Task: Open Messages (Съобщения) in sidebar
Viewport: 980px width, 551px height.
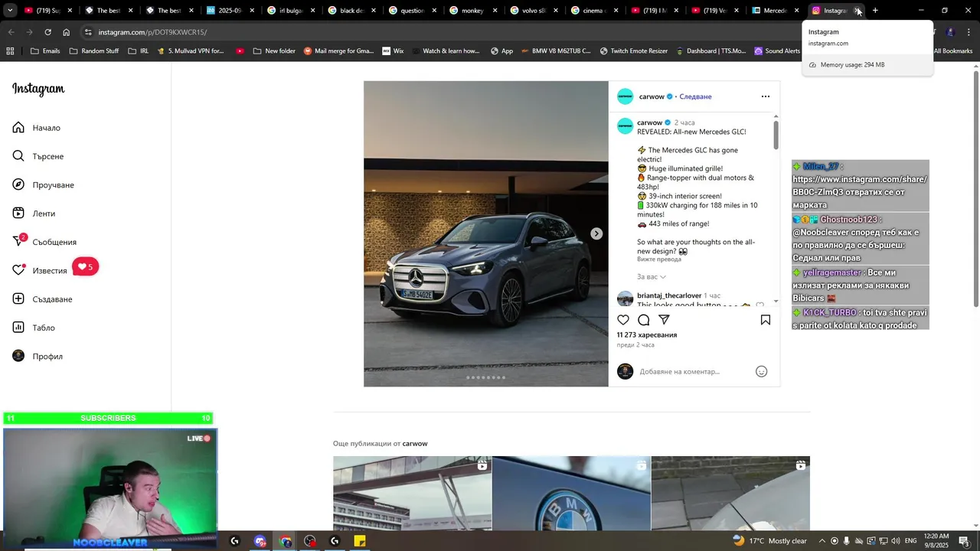Action: [x=44, y=242]
